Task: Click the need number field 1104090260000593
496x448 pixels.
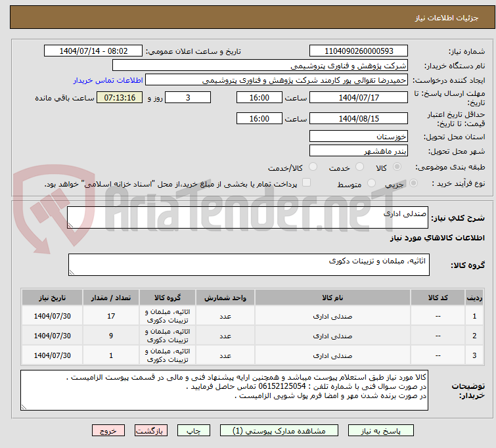Action: tap(359, 51)
